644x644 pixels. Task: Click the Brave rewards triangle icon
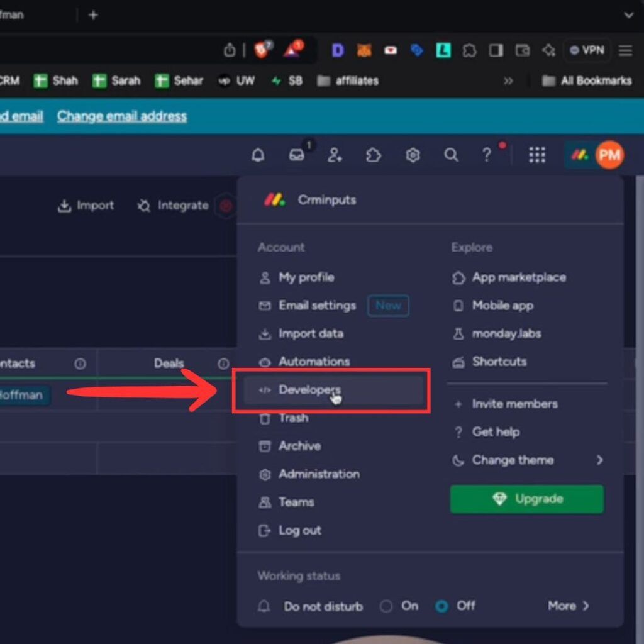click(x=292, y=50)
